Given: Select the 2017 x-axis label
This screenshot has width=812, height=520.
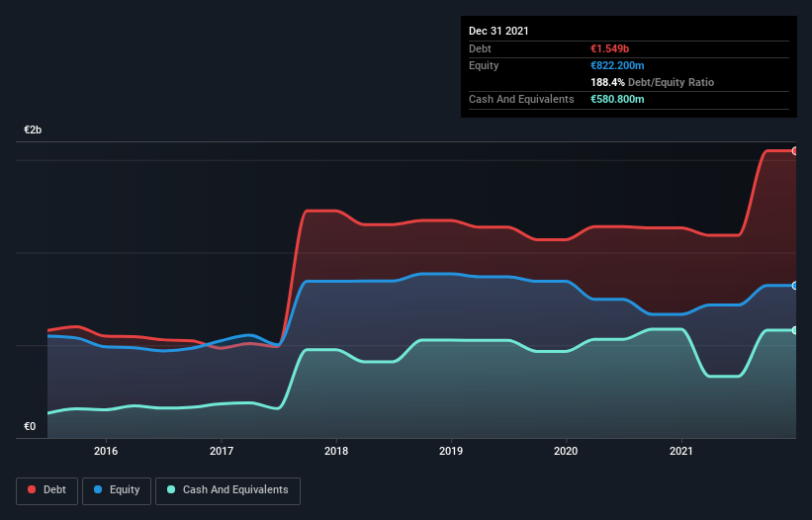Looking at the screenshot, I should coord(222,451).
